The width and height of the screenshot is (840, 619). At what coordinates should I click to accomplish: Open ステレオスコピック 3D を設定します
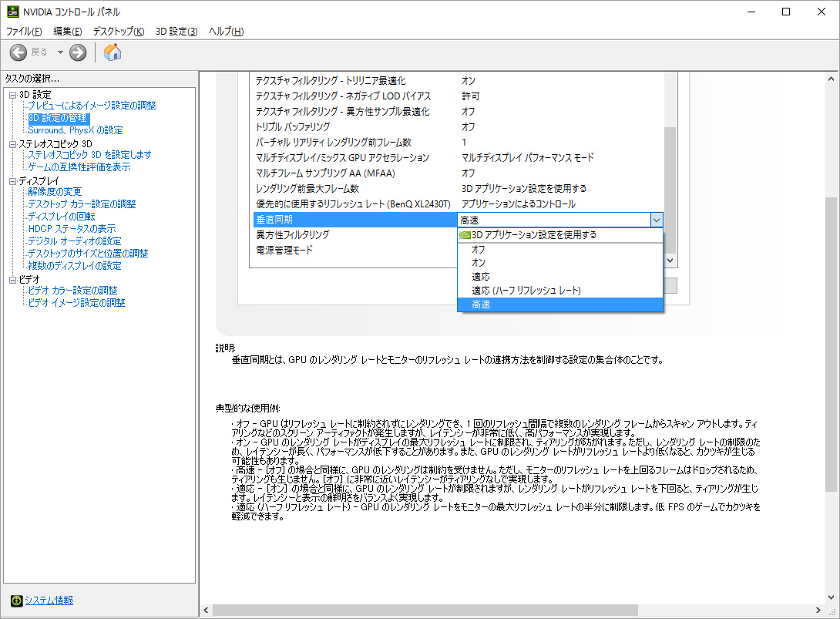click(89, 155)
